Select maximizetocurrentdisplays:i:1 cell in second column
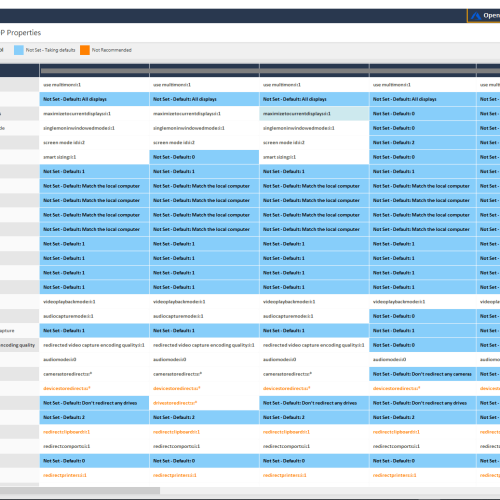The image size is (500, 500). pos(204,114)
